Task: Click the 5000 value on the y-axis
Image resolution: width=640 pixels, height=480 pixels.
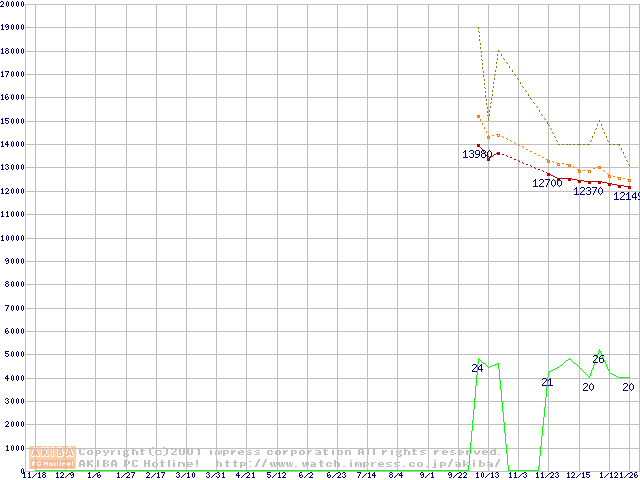Action: (x=15, y=354)
